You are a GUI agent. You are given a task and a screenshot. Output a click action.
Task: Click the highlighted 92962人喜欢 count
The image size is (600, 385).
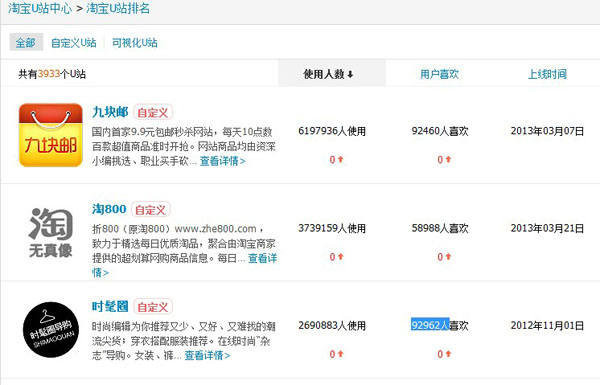point(440,326)
